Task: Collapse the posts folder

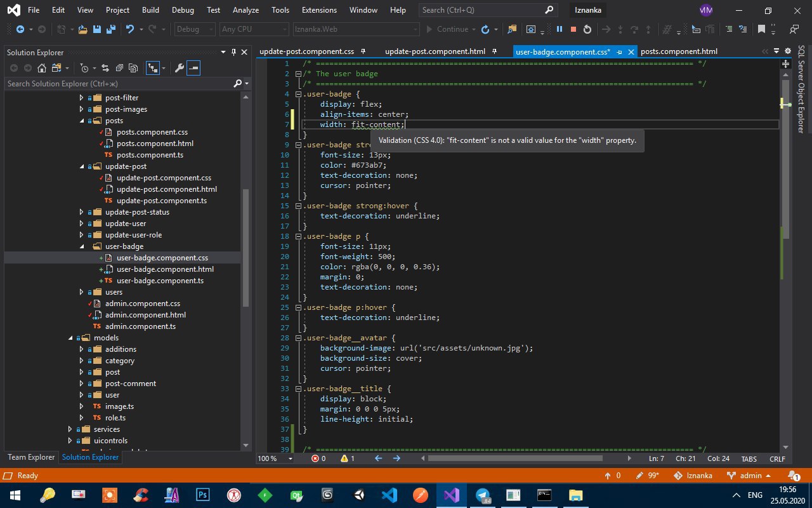Action: pos(81,121)
